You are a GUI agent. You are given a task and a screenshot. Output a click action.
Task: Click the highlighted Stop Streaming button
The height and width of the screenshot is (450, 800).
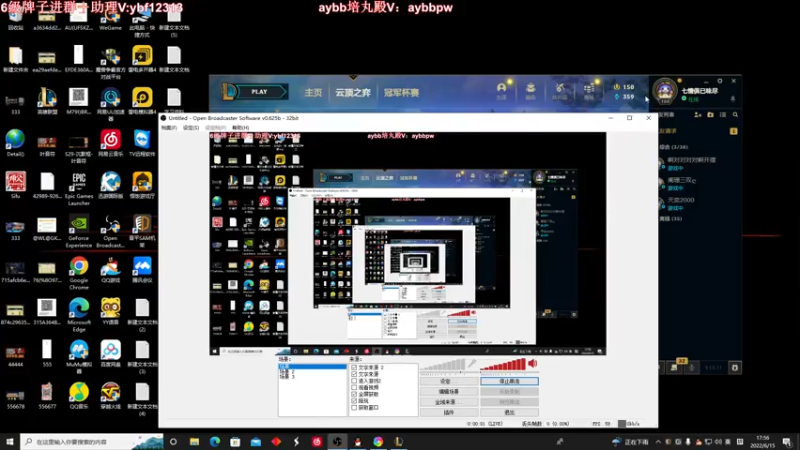[x=509, y=381]
